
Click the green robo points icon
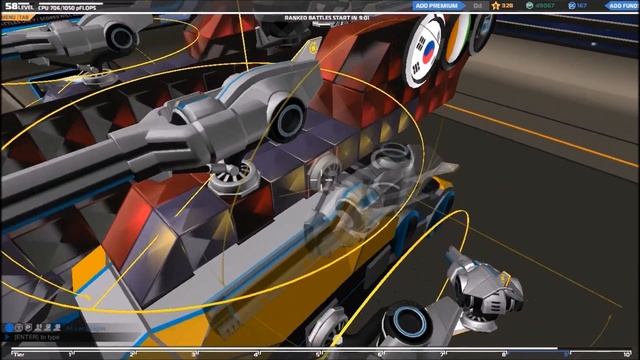pos(529,6)
